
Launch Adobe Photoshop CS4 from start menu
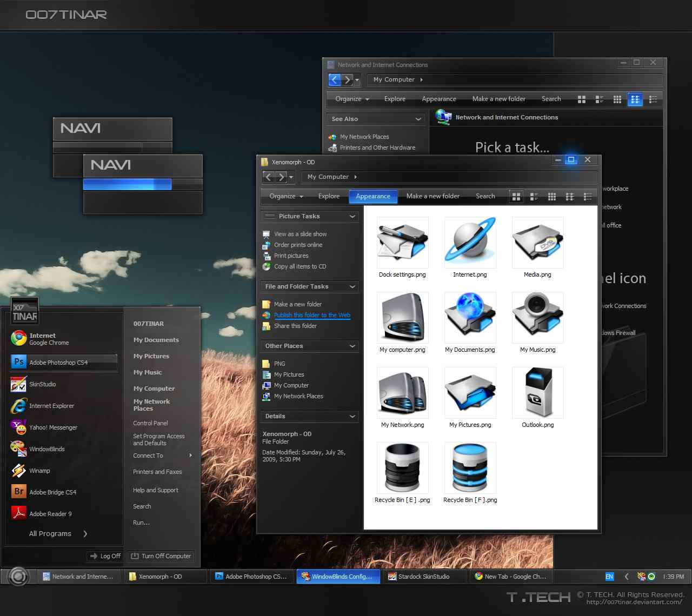[63, 363]
